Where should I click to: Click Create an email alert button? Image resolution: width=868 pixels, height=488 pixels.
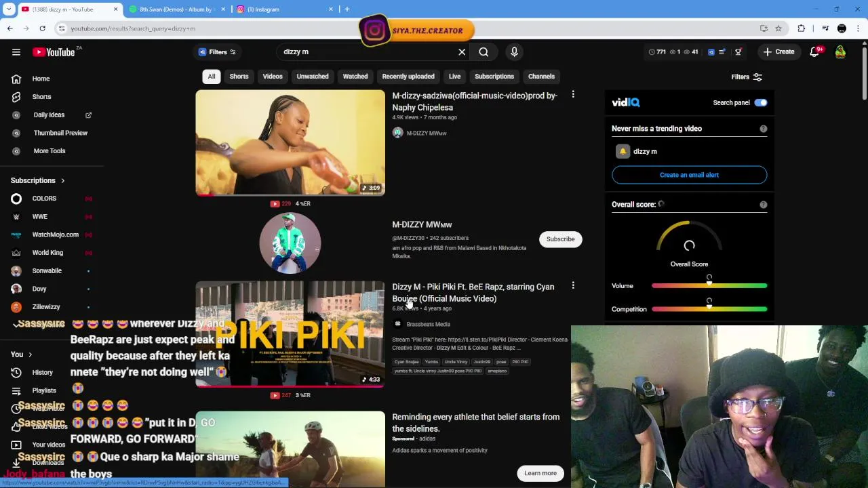(x=689, y=175)
